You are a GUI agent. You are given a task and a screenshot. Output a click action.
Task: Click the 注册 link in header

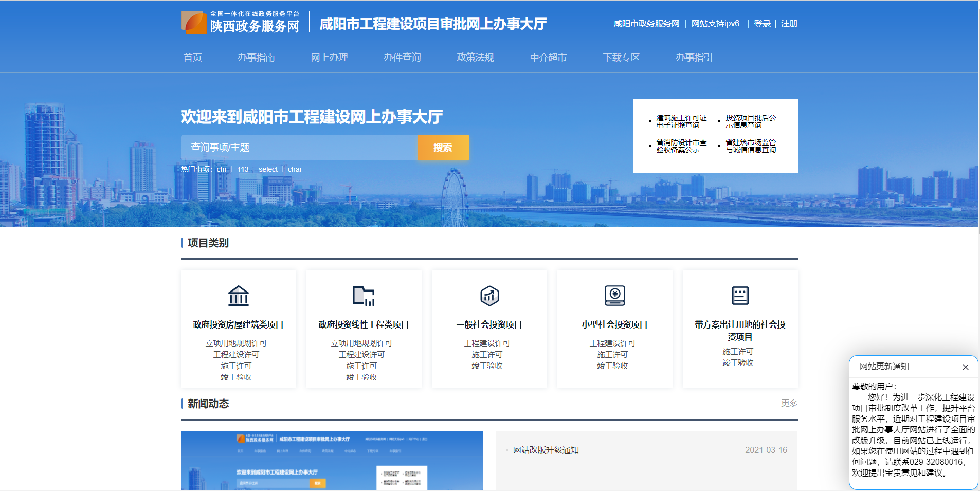click(x=789, y=24)
